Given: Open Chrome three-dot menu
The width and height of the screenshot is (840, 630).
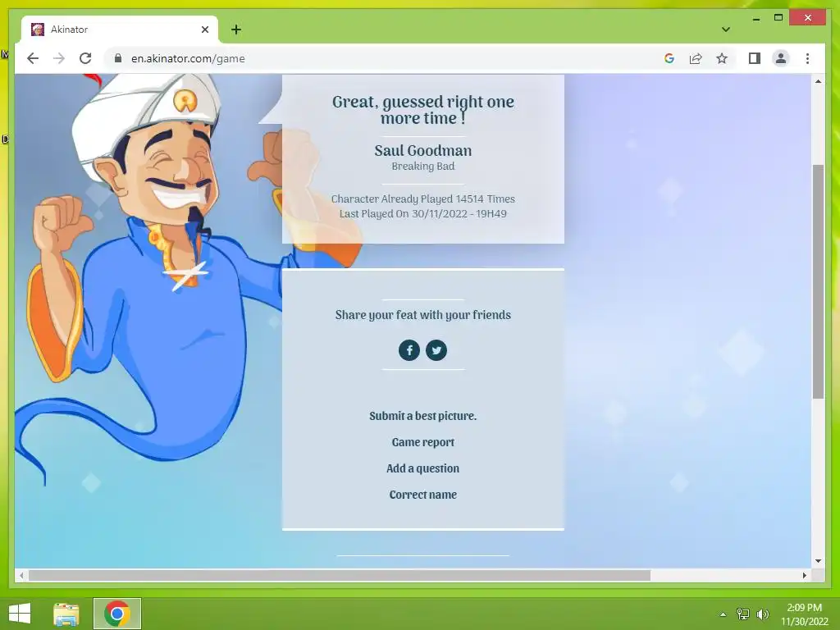Looking at the screenshot, I should pyautogui.click(x=807, y=58).
